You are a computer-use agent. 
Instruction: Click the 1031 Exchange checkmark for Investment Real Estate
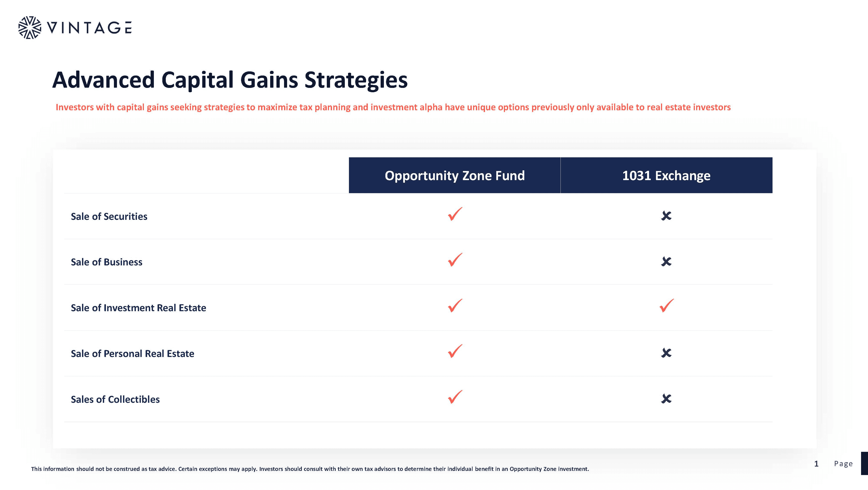tap(666, 306)
